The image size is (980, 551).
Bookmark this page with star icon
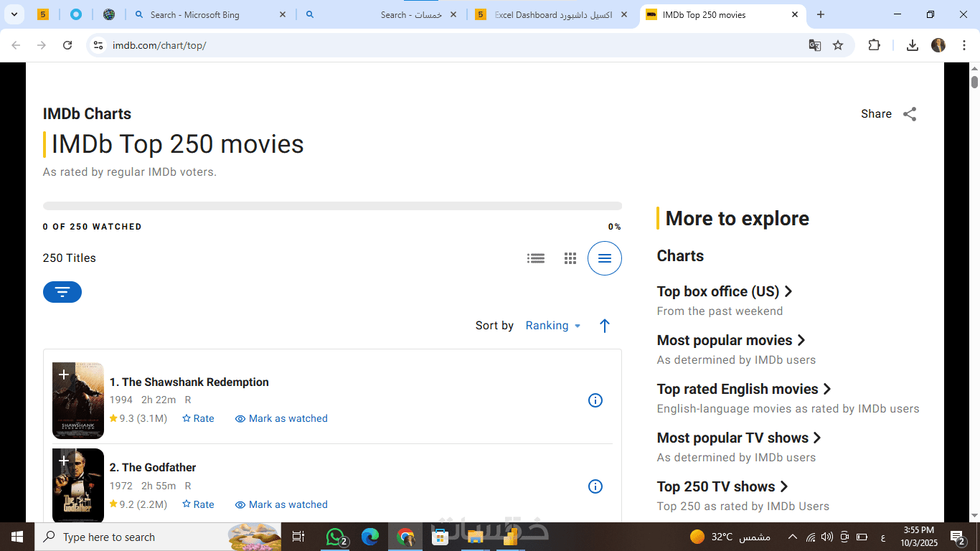(838, 45)
